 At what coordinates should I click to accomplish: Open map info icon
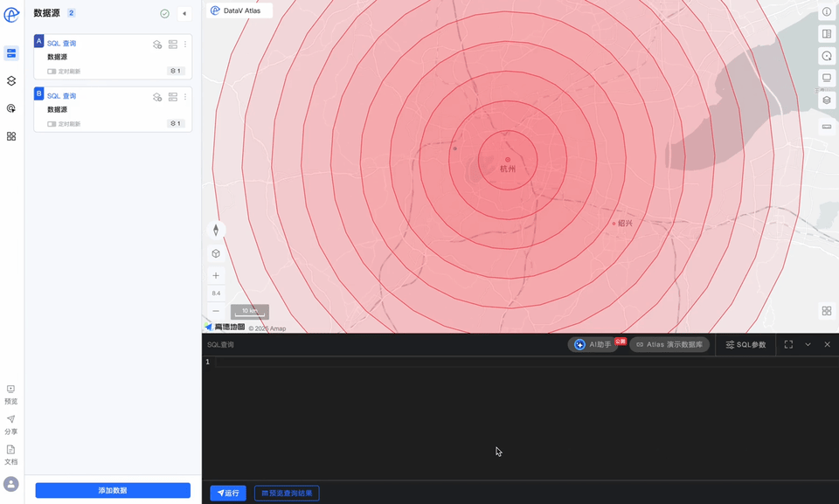(827, 11)
